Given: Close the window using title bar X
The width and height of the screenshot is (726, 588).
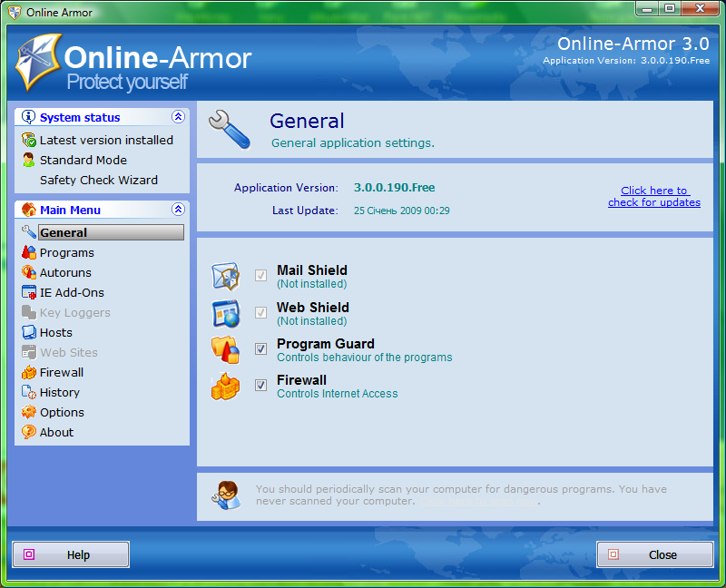Looking at the screenshot, I should click(700, 9).
